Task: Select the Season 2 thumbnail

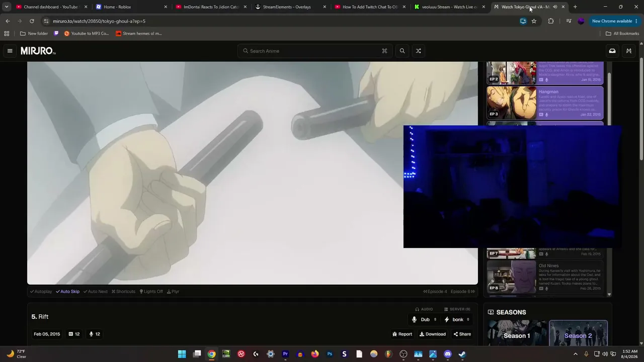Action: point(578,333)
